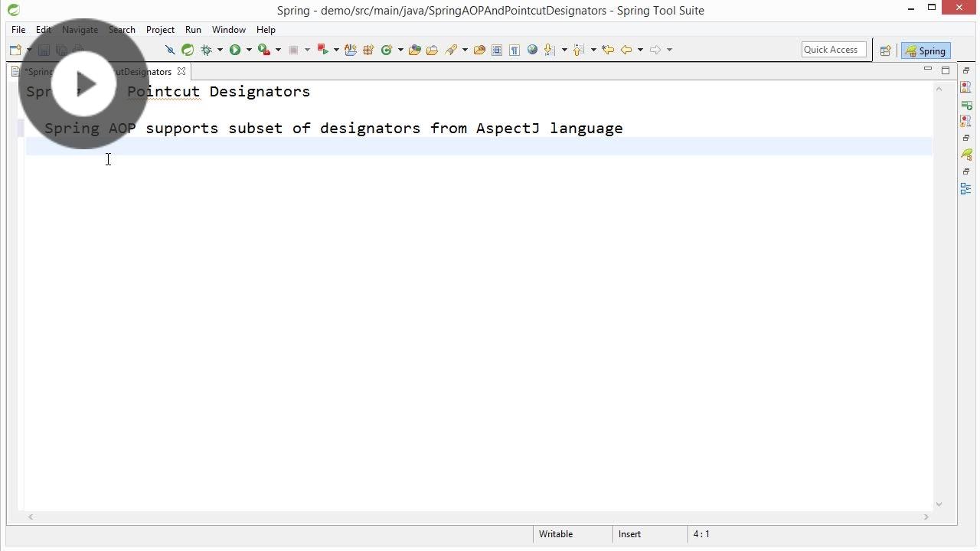Click the New wizard icon
The height and width of the screenshot is (551, 980).
(15, 50)
